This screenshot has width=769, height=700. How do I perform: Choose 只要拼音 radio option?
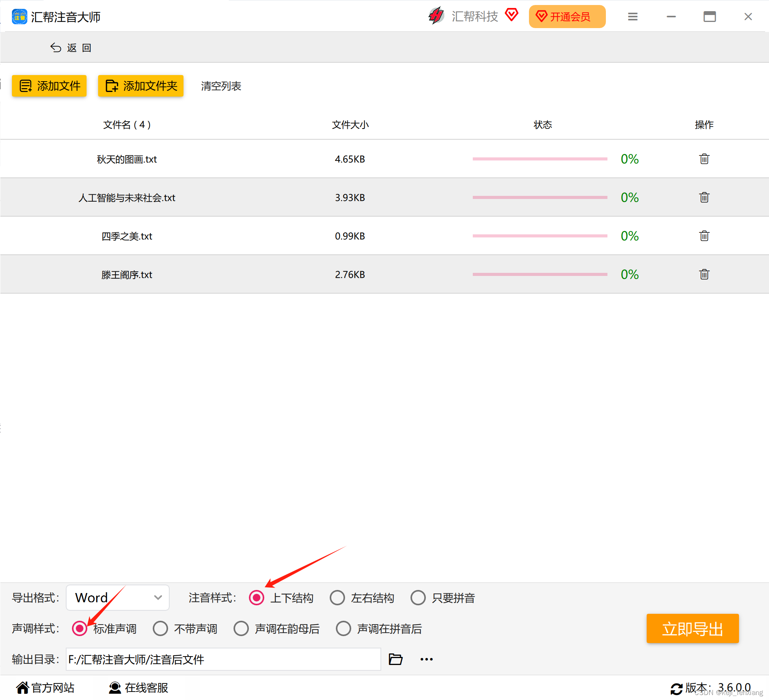coord(418,598)
